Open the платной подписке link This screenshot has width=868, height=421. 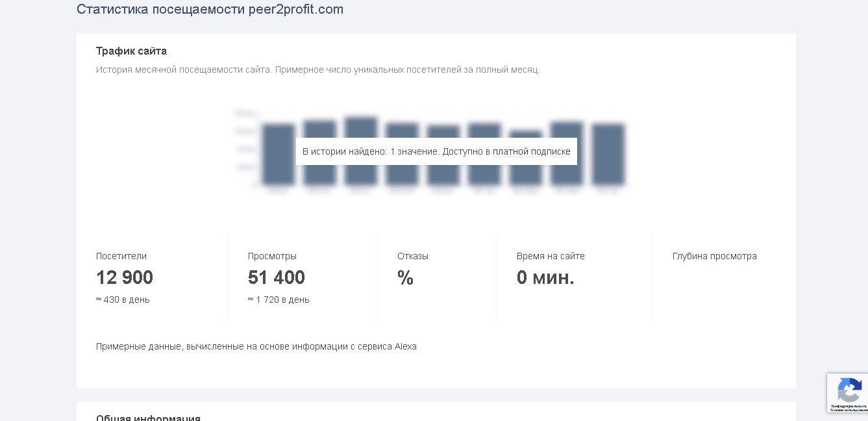pos(531,151)
